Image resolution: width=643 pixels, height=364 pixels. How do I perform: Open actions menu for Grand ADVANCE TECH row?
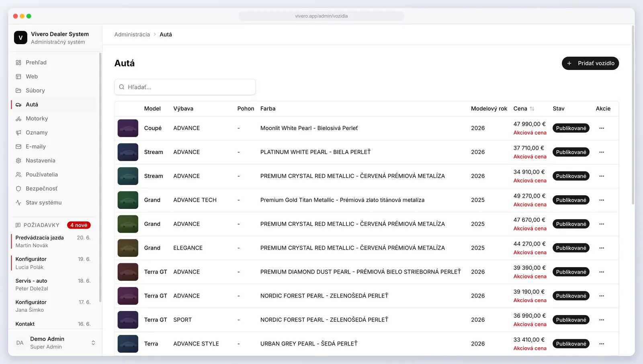(x=602, y=200)
